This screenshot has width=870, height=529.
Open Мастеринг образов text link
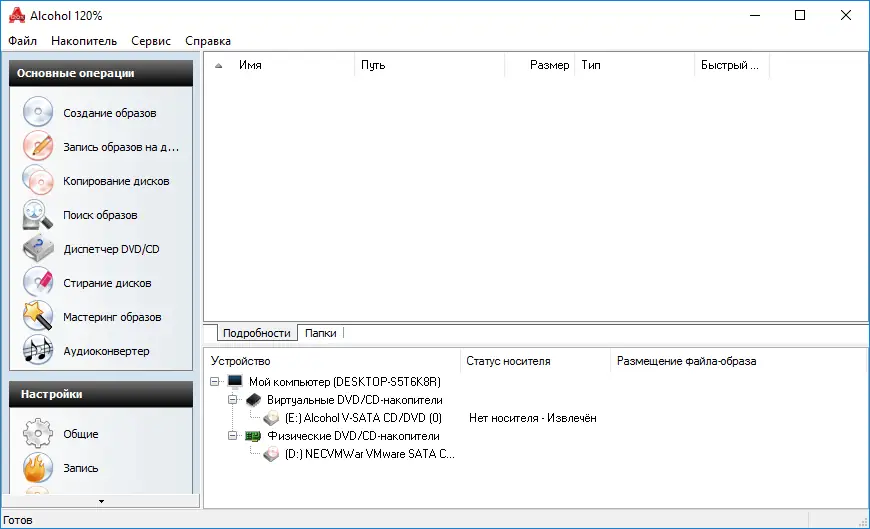coord(112,317)
